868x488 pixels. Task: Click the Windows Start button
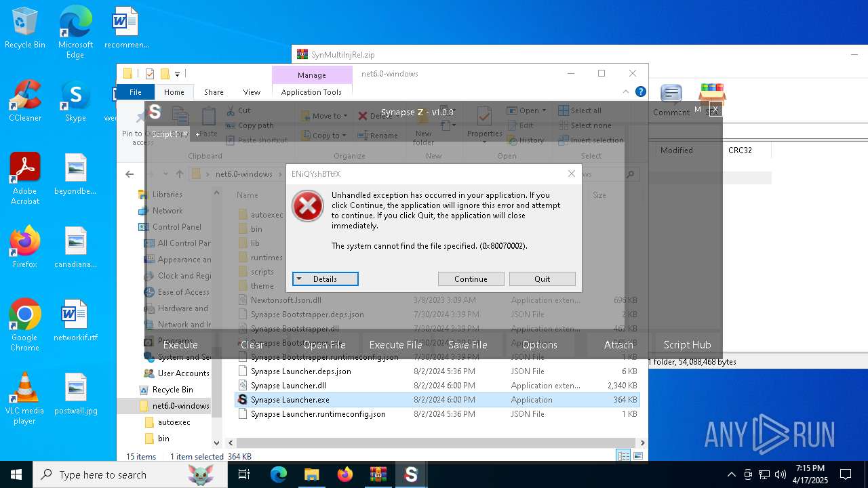tap(16, 474)
